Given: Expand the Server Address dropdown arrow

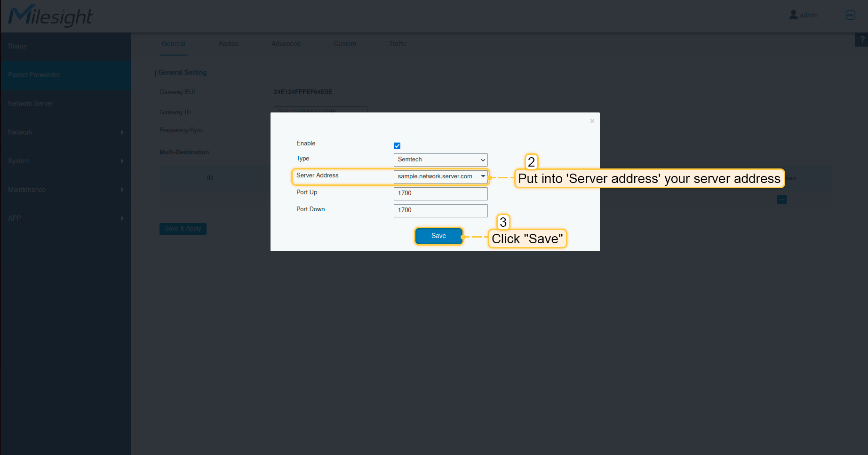Looking at the screenshot, I should [x=483, y=176].
